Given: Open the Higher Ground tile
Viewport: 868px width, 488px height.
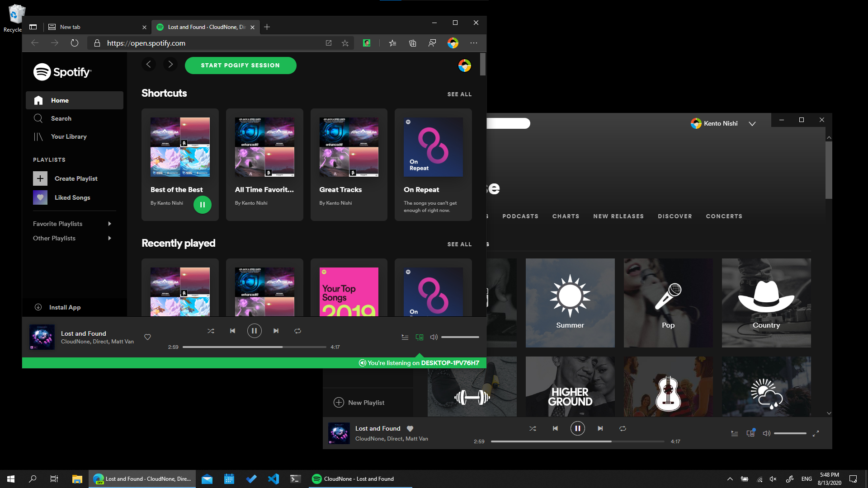Looking at the screenshot, I should click(570, 387).
